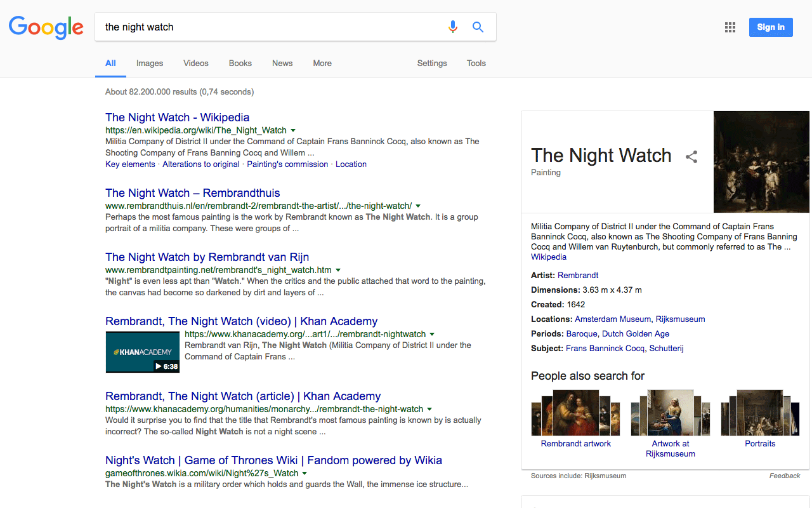Switch to the Images tab
This screenshot has width=812, height=508.
[149, 63]
